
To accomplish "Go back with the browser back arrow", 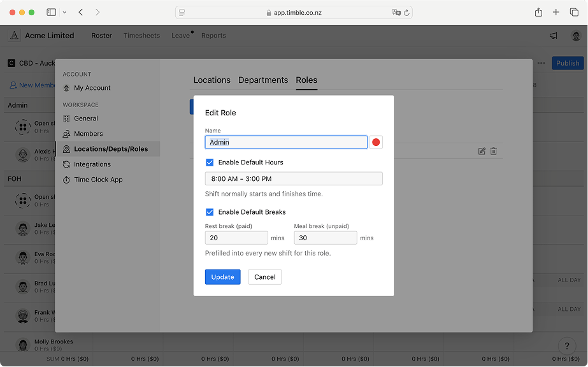I will 81,12.
